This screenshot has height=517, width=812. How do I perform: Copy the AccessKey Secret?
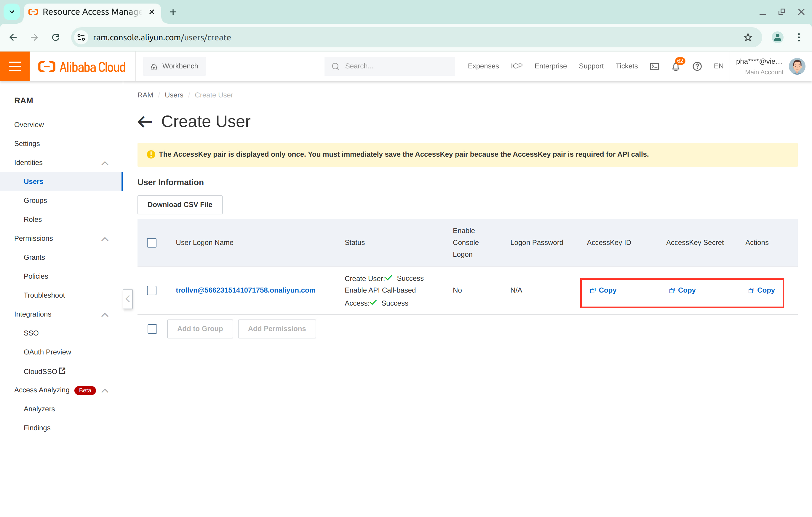tap(682, 290)
